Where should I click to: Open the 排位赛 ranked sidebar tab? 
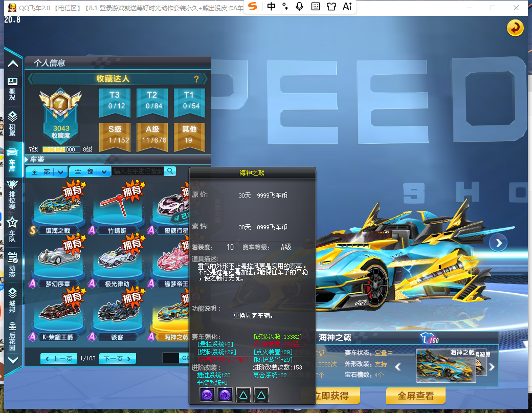click(13, 195)
